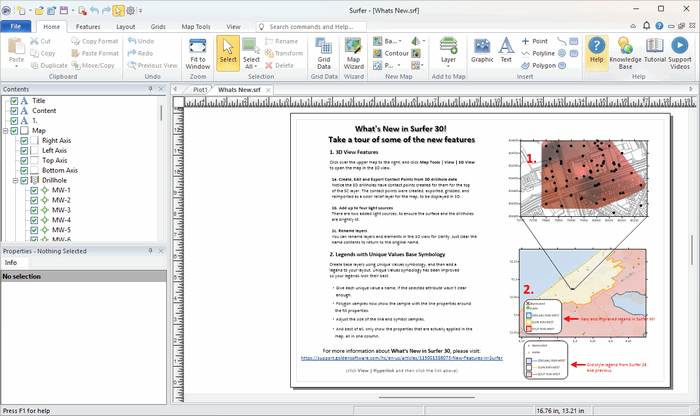Collapse the Drillhole tree node

click(x=15, y=180)
